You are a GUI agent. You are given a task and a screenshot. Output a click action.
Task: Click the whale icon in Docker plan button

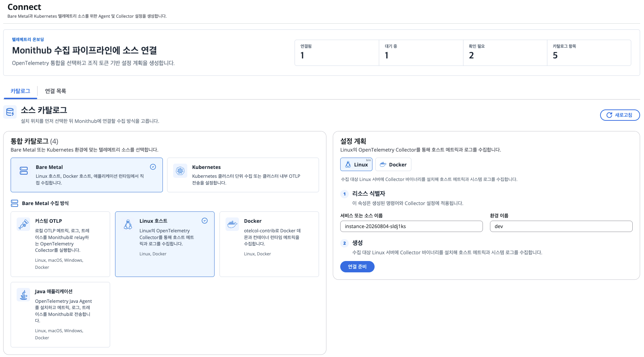[383, 165]
